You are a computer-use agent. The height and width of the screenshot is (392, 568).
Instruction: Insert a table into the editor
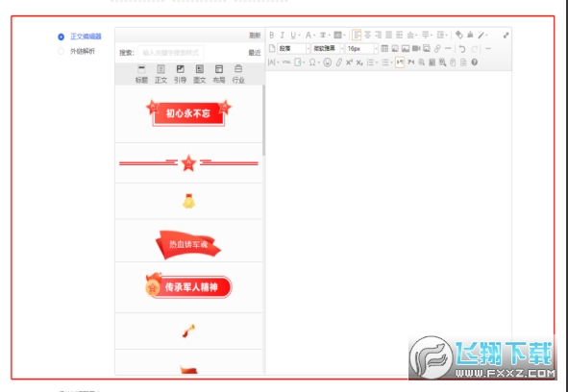point(384,49)
